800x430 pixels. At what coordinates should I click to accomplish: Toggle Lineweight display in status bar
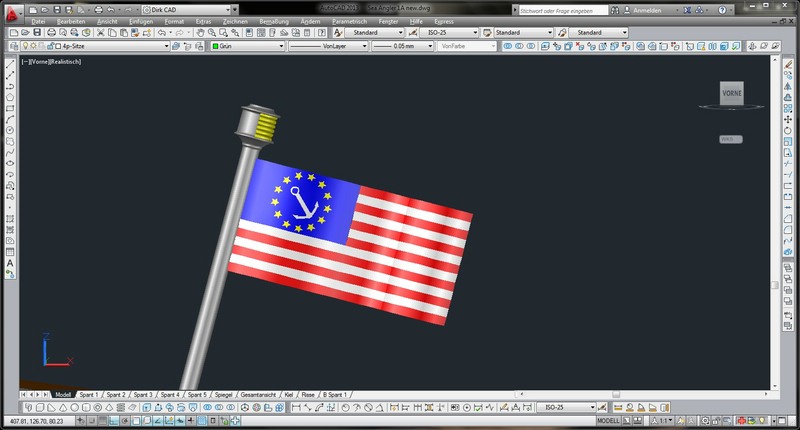(191, 421)
